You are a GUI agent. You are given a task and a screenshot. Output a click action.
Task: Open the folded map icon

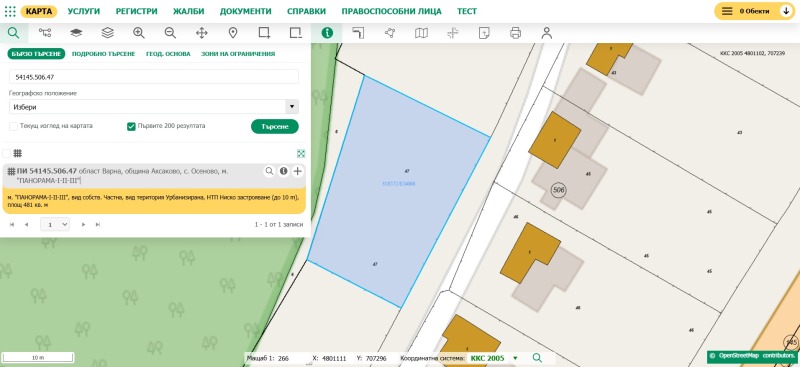(x=421, y=33)
